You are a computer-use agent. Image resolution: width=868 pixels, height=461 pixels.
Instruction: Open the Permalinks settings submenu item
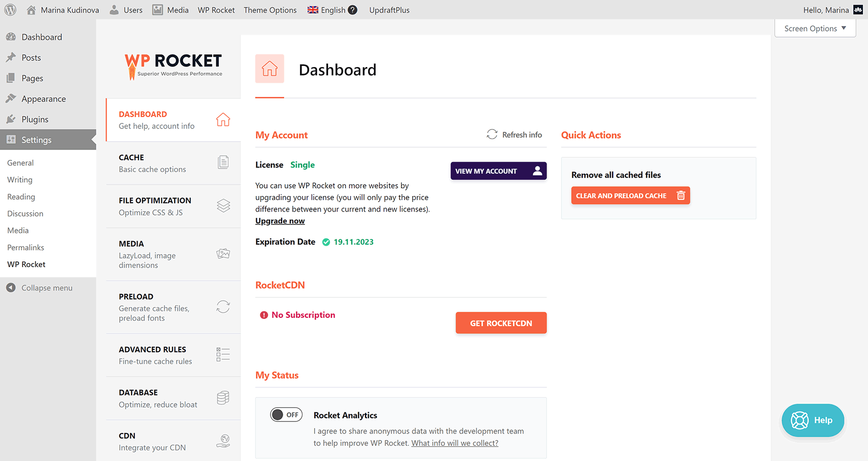(26, 247)
